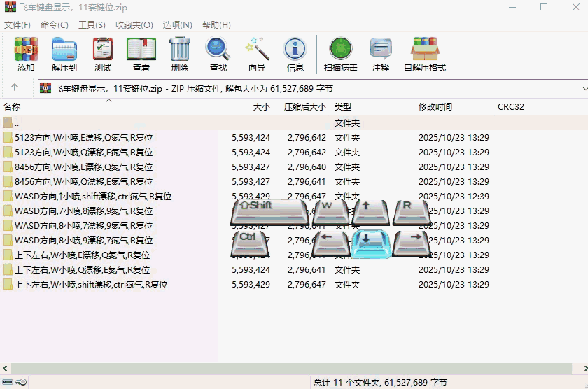
Task: Click the up one level arrow button
Action: [15, 88]
